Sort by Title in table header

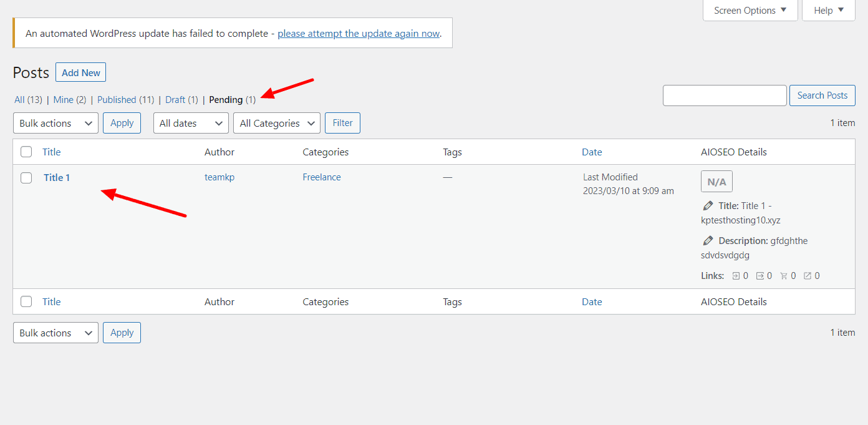[x=51, y=152]
